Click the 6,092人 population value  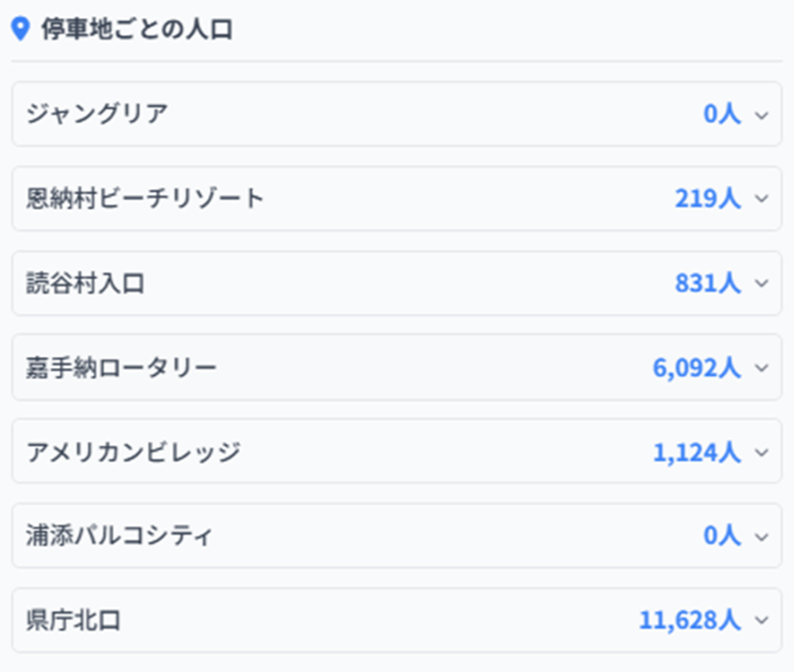[696, 368]
